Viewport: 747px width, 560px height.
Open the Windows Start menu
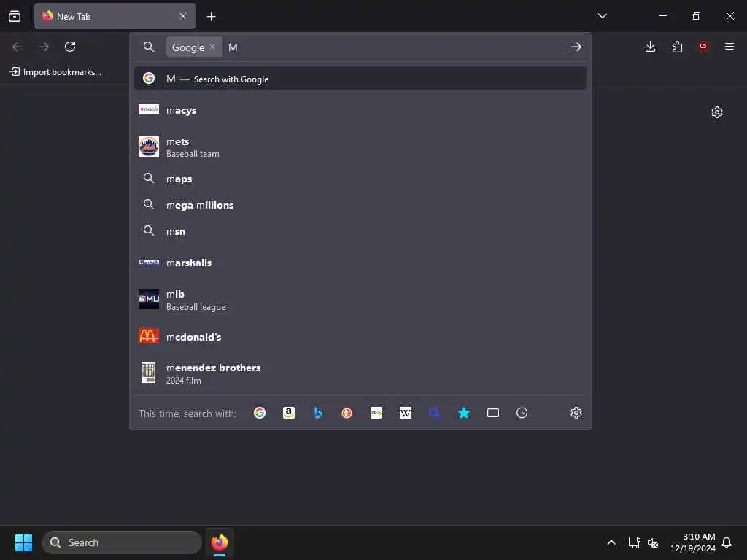click(23, 542)
